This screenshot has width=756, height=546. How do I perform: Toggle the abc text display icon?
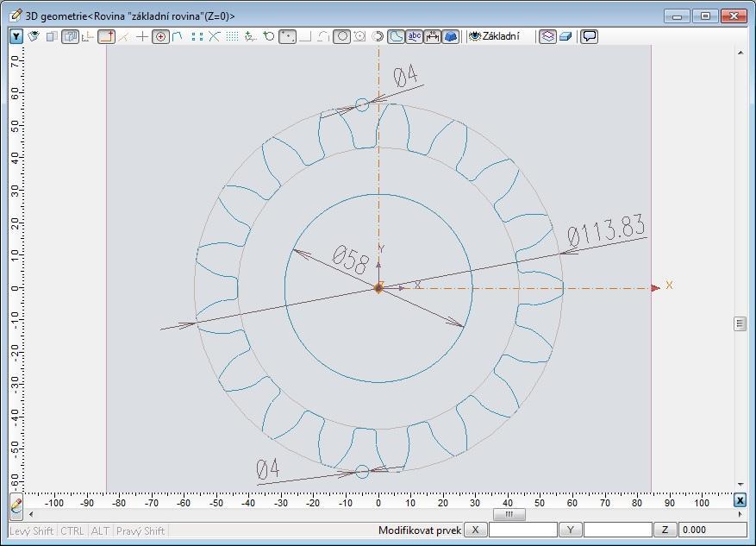point(414,36)
